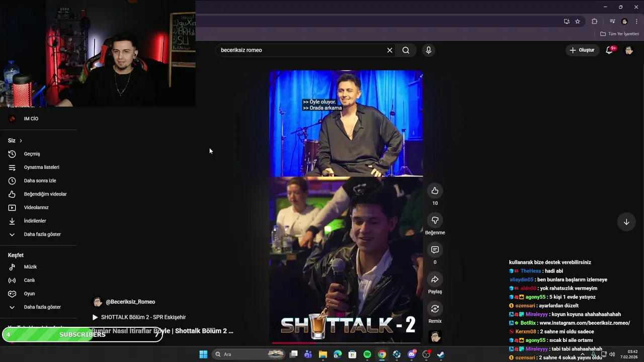Click the magnifier search button
The height and width of the screenshot is (362, 644).
pyautogui.click(x=406, y=50)
